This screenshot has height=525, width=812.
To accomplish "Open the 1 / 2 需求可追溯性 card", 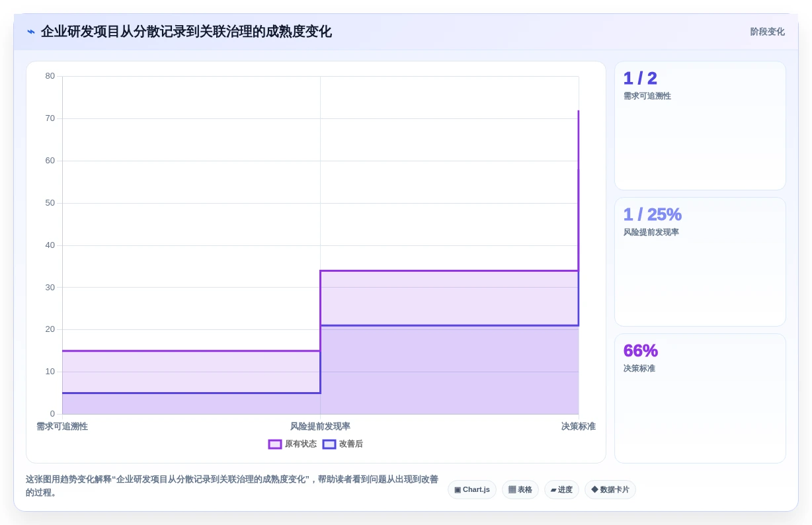I will click(700, 126).
